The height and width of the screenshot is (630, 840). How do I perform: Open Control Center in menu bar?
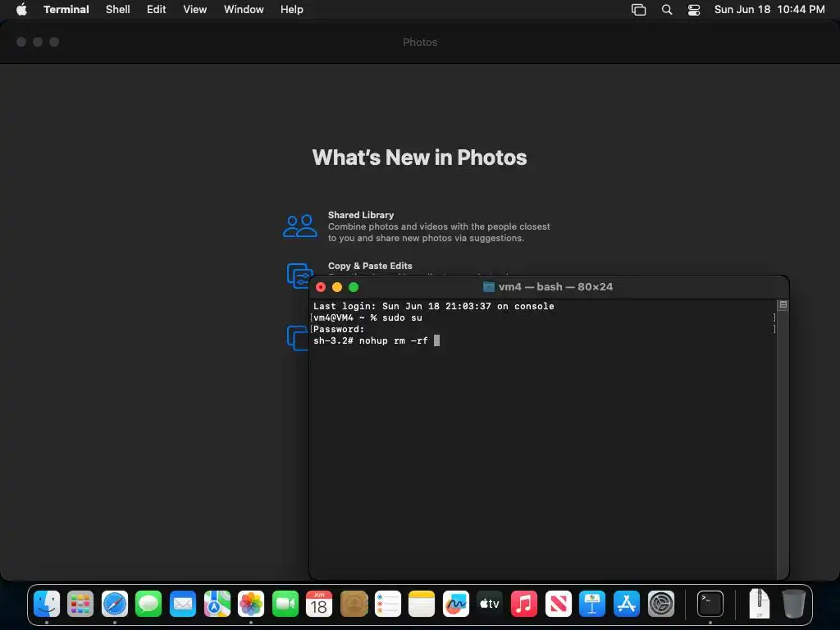694,10
